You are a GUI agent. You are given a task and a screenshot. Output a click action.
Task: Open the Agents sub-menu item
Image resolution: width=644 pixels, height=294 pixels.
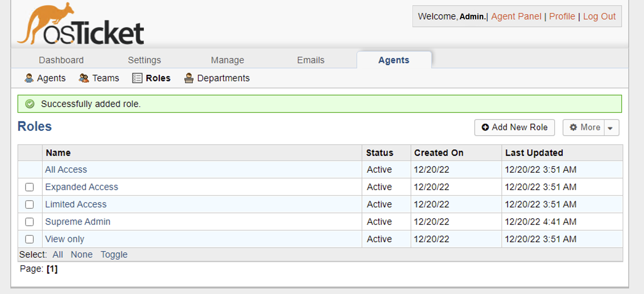51,78
